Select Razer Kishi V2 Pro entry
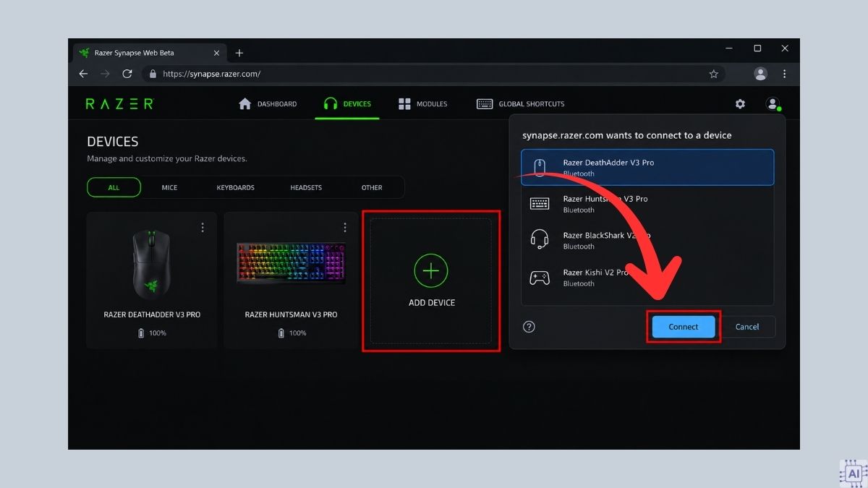 click(647, 278)
